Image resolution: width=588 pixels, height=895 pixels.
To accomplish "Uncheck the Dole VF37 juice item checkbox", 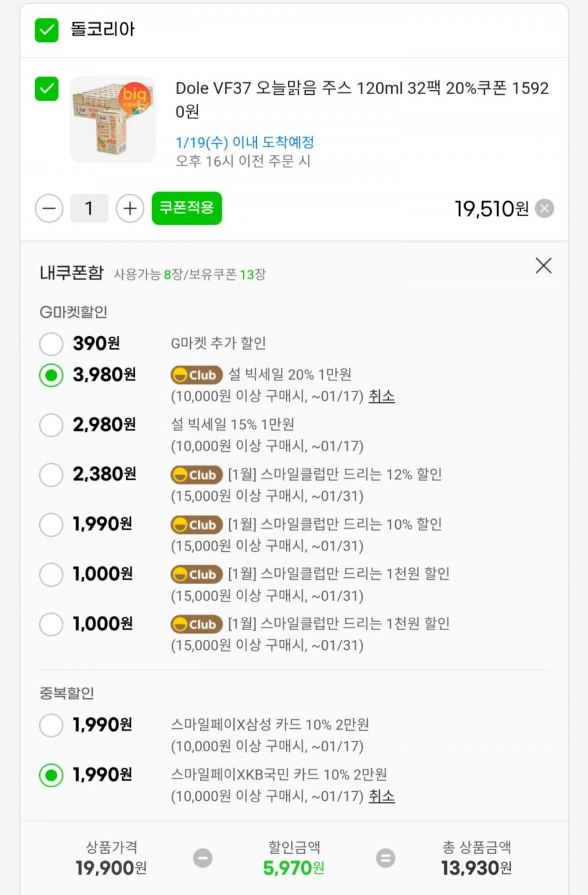I will [x=46, y=89].
